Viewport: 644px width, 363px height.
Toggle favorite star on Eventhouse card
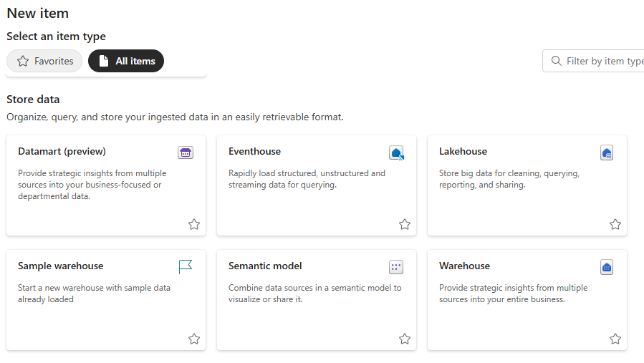click(x=405, y=224)
